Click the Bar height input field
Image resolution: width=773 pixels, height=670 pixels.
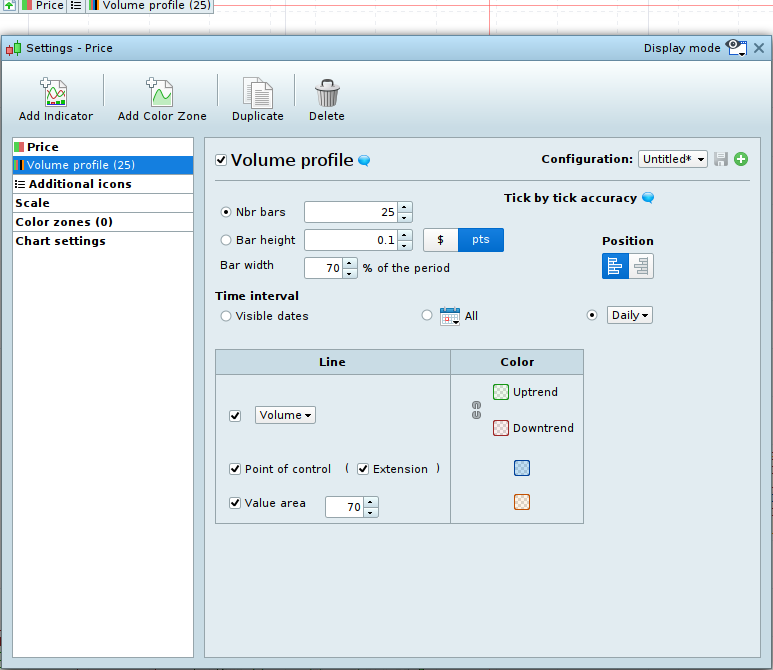[351, 240]
